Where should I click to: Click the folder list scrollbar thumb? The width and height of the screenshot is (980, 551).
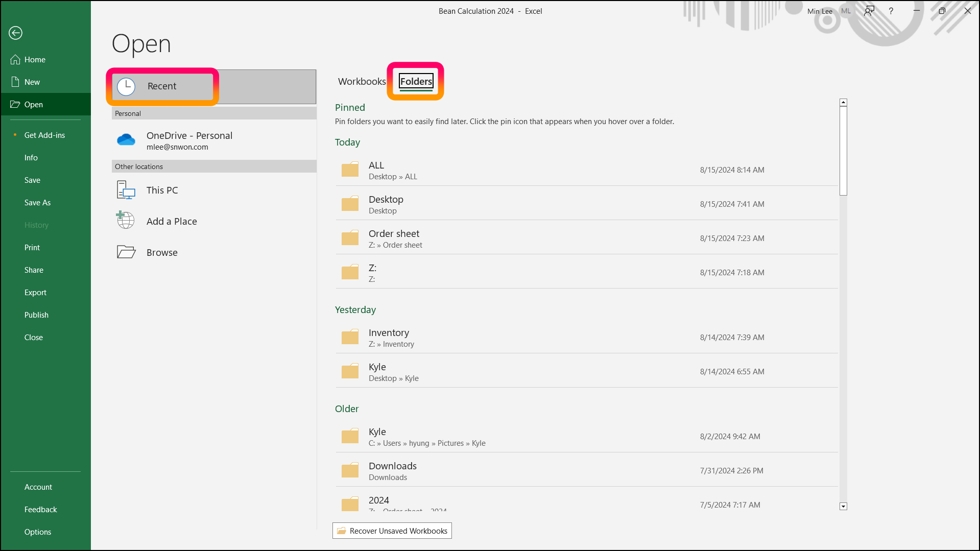pyautogui.click(x=844, y=151)
